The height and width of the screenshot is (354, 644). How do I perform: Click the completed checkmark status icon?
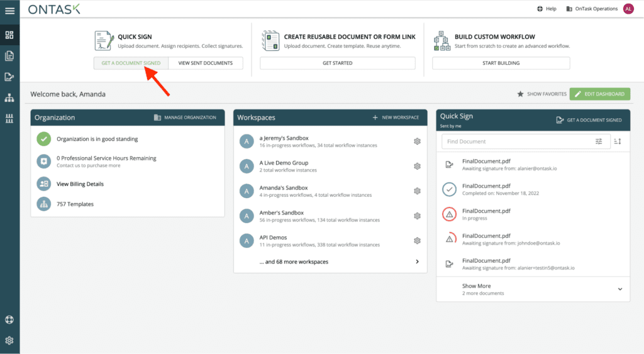coord(449,189)
